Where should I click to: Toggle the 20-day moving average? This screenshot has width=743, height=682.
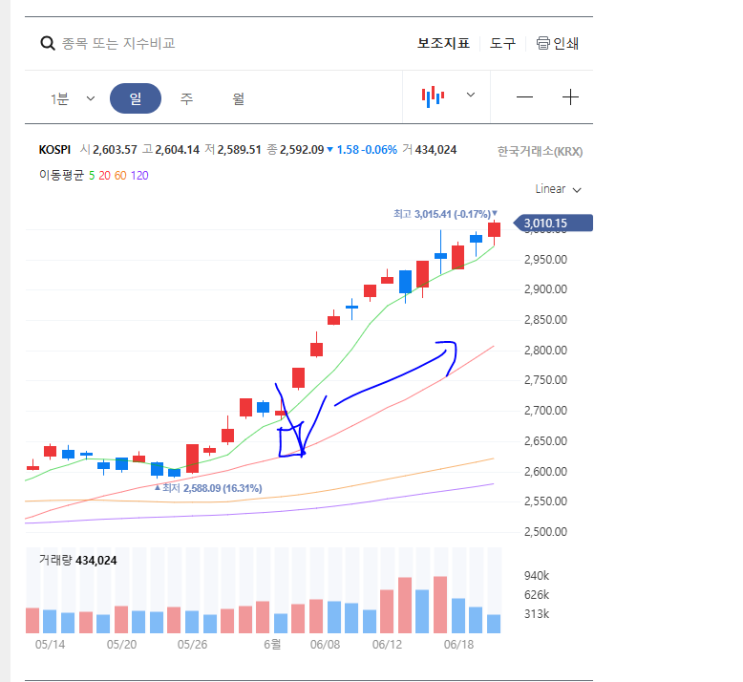[x=104, y=176]
